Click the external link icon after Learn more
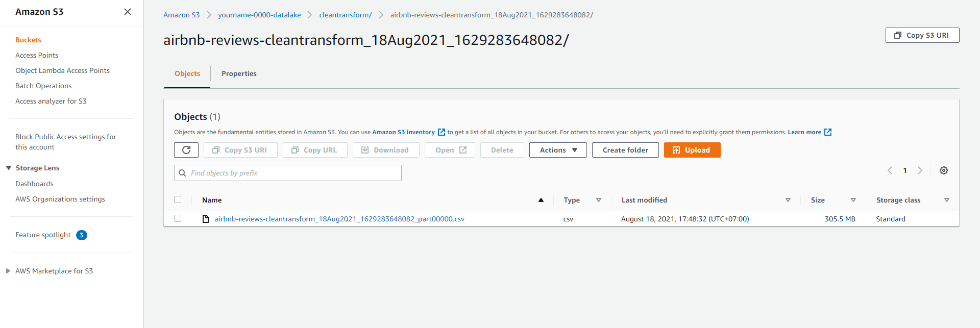 click(828, 132)
